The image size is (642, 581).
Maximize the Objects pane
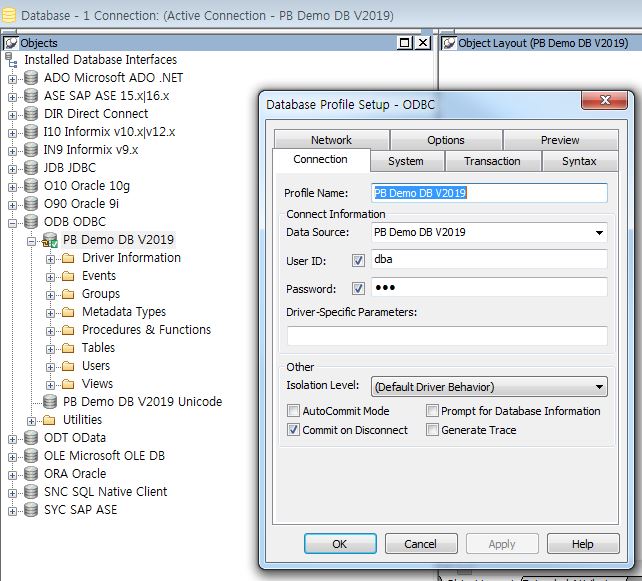405,43
